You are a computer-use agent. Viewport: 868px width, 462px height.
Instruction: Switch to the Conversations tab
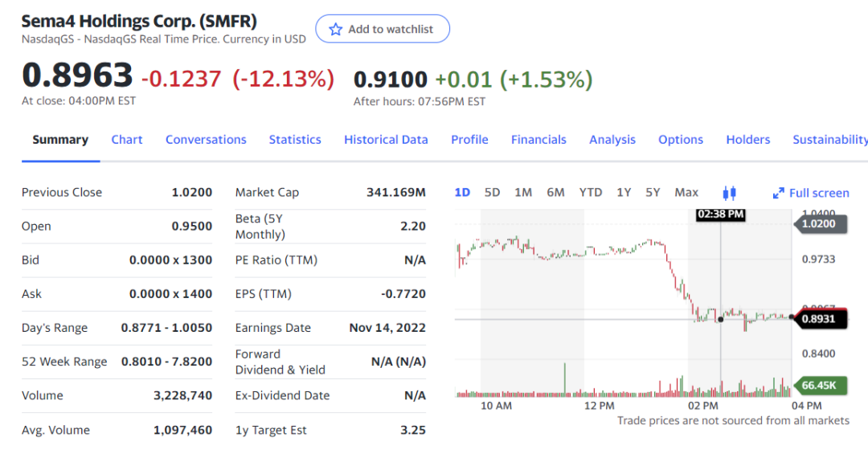coord(206,140)
